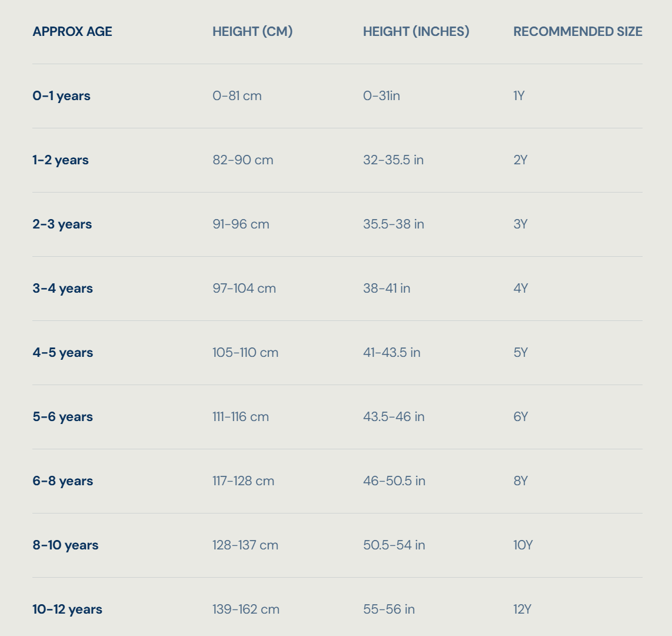
Task: Click the 82-90 cm height cell
Action: point(243,160)
